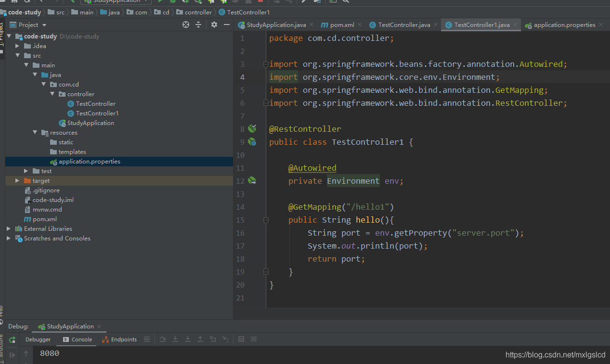Open the Endpoints tab
This screenshot has height=364, width=610.
coord(120,339)
